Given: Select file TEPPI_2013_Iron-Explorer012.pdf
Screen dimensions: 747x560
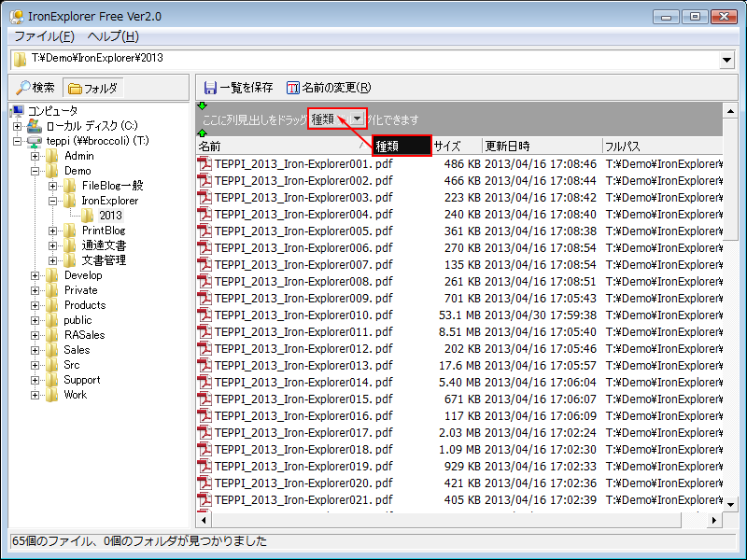Looking at the screenshot, I should (x=303, y=348).
